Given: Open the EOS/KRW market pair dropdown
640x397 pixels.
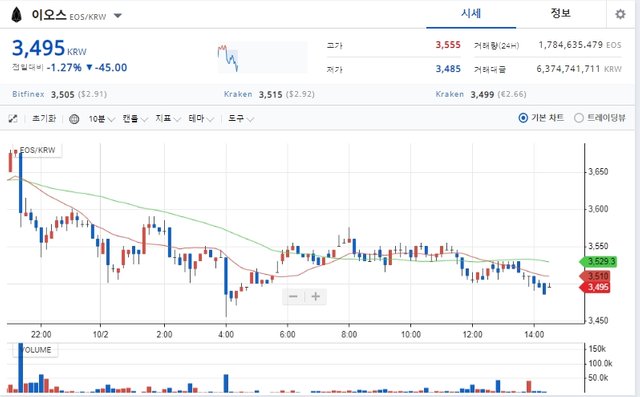Looking at the screenshot, I should click(118, 16).
